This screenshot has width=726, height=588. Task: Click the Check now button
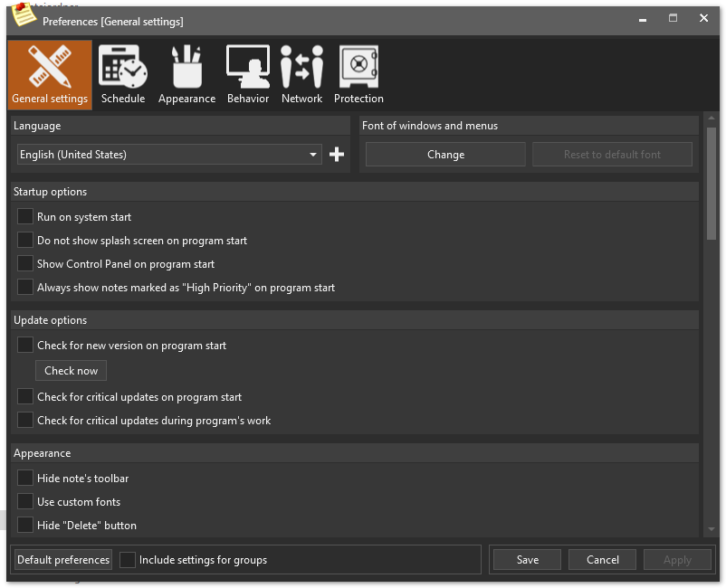tap(71, 371)
